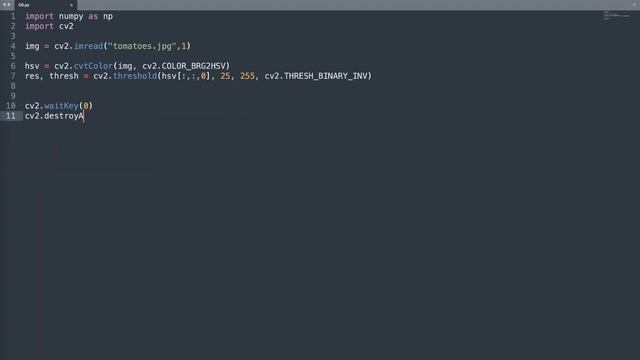Click the left tab-scroll arrow
640x360 pixels.
[4, 4]
